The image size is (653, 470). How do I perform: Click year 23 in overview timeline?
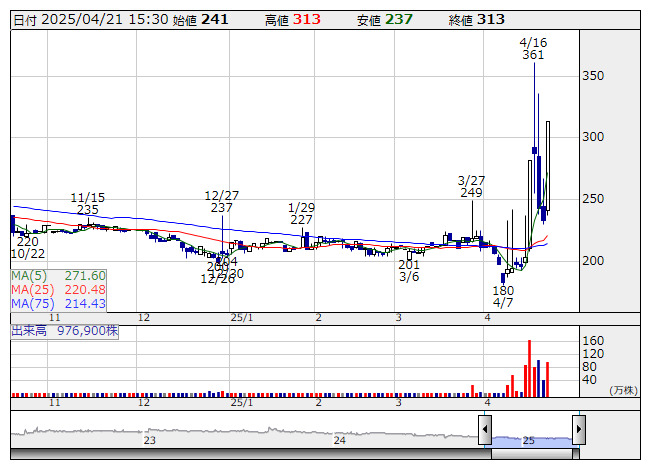[150, 440]
